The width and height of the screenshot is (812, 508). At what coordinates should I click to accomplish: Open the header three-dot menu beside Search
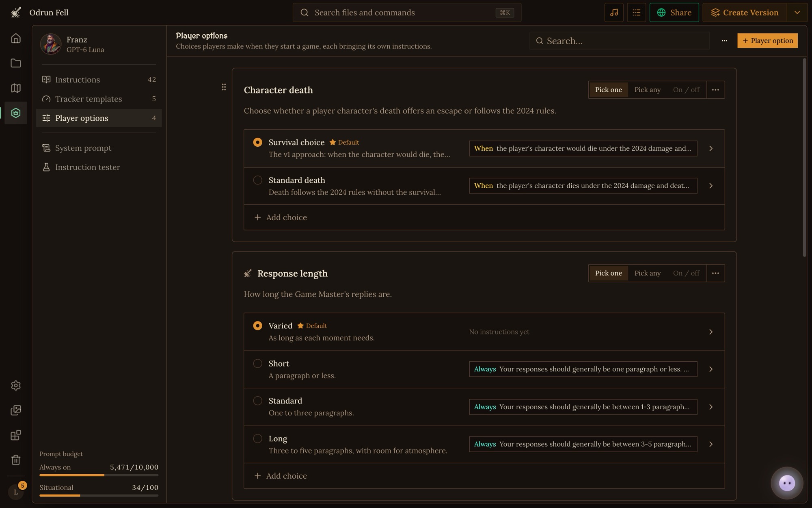coord(724,41)
